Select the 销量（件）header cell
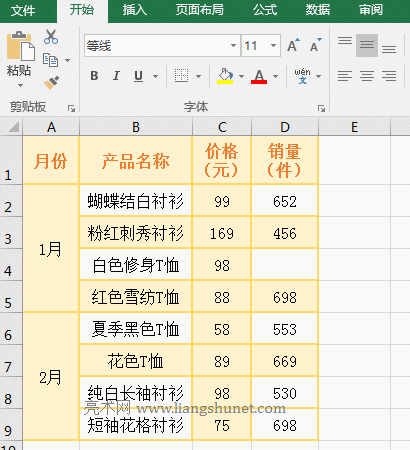Viewport: 410px width, 450px height. click(285, 160)
